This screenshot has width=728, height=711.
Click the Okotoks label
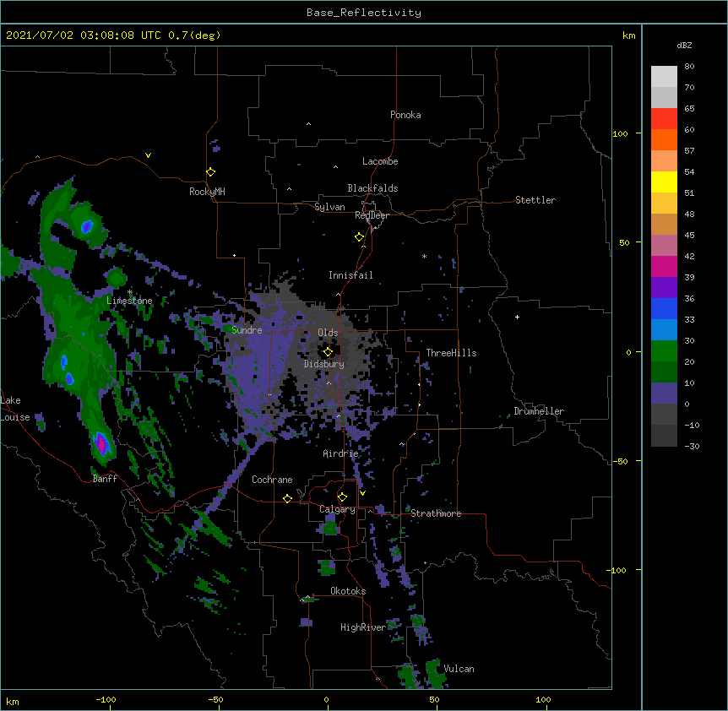click(348, 591)
